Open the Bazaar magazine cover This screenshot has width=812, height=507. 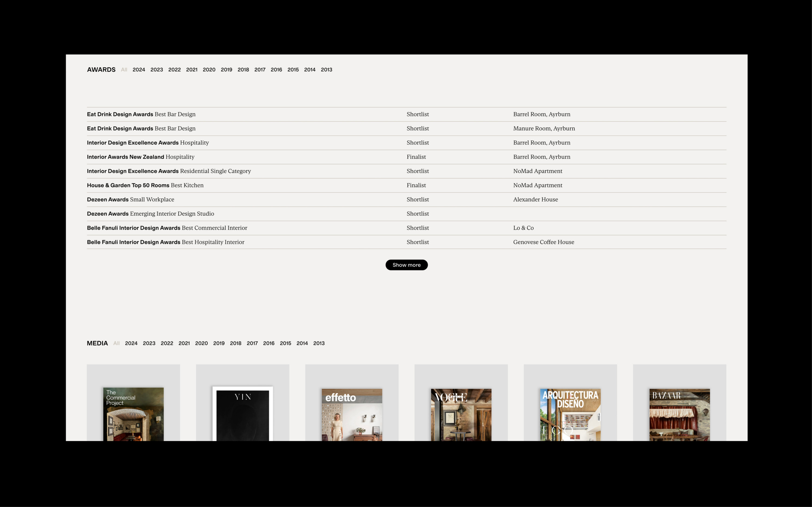[679, 415]
